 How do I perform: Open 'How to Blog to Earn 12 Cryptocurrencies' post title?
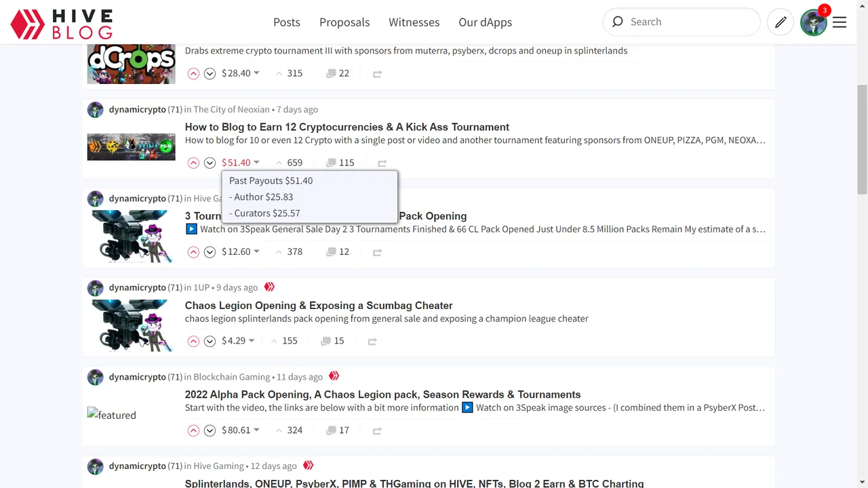click(x=347, y=127)
